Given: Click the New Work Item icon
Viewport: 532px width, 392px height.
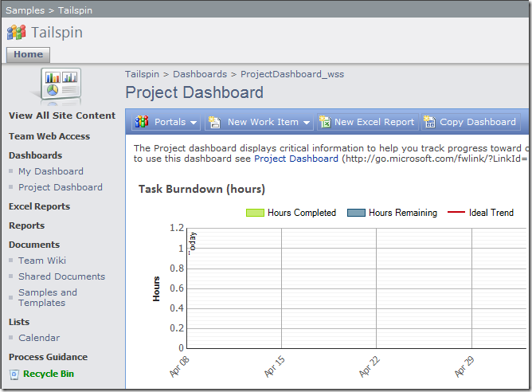Looking at the screenshot, I should tap(214, 122).
